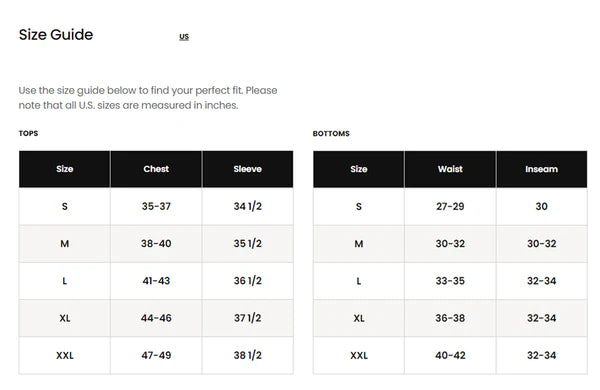The image size is (600, 390).
Task: Click the tops XXL size cell
Action: (65, 355)
